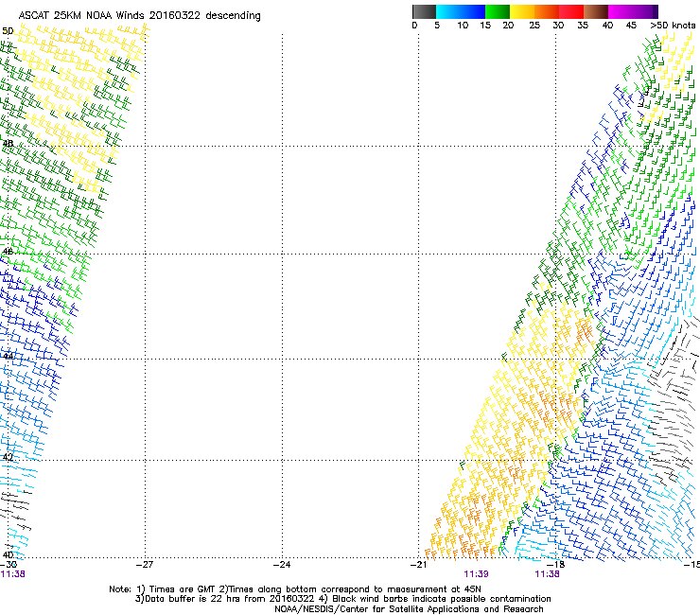Click the '25' legend scale label
The height and width of the screenshot is (615, 700).
pos(534,26)
